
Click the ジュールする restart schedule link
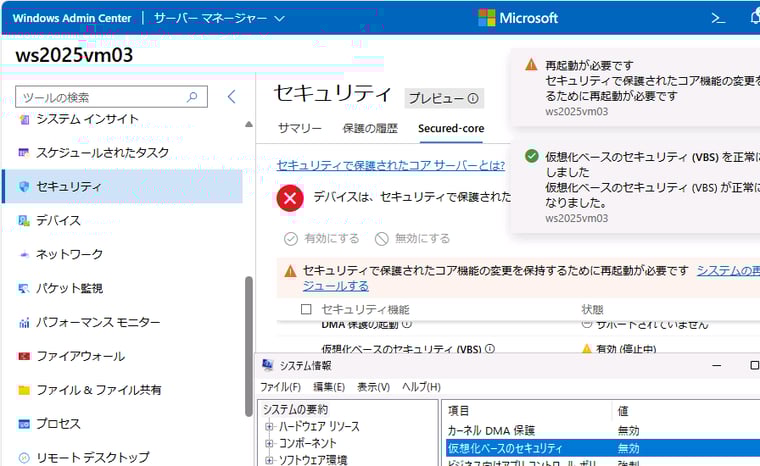(335, 286)
